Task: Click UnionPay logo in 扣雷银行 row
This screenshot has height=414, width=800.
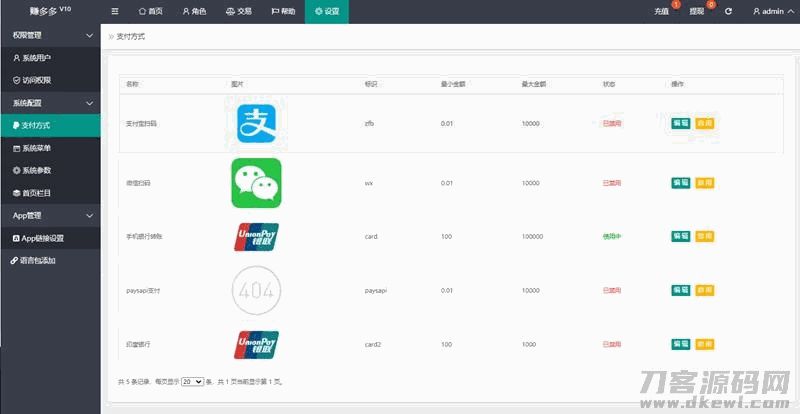Action: [x=256, y=344]
